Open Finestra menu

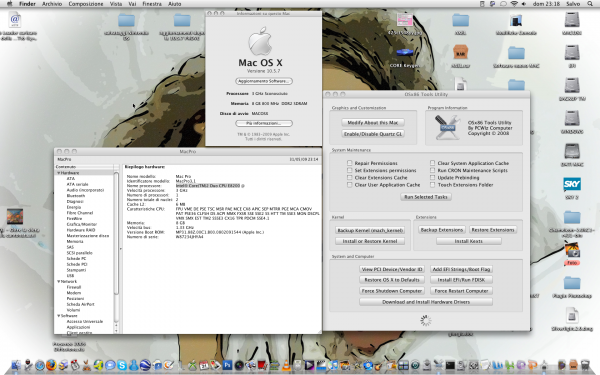coord(152,4)
